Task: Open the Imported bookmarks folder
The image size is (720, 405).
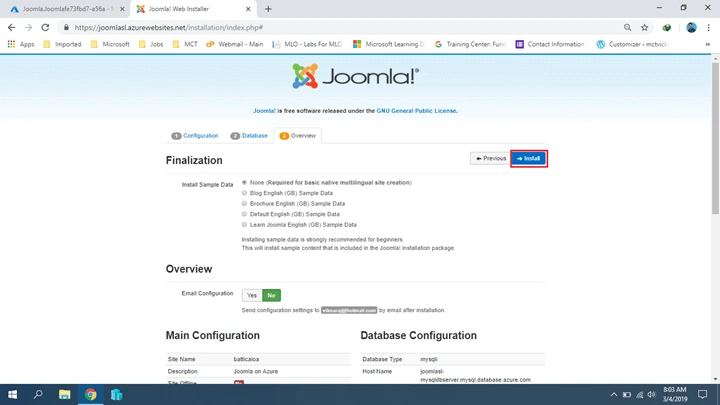Action: click(62, 44)
